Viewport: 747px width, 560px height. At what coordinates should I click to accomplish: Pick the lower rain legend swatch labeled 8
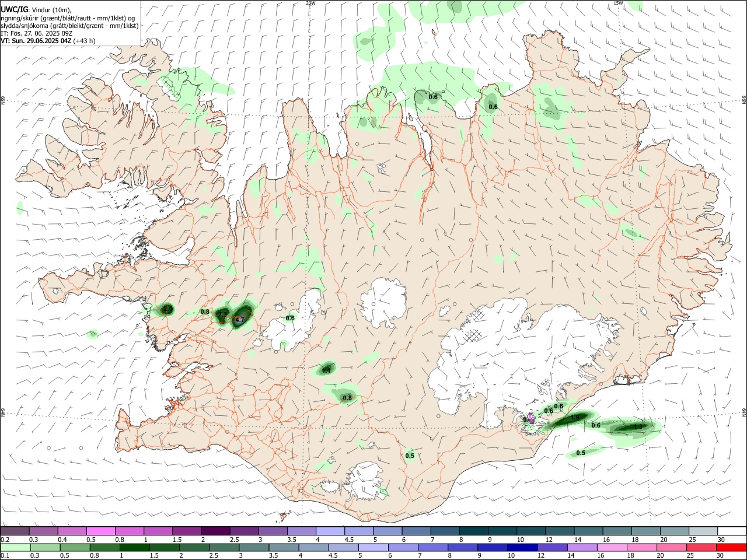tap(462, 547)
